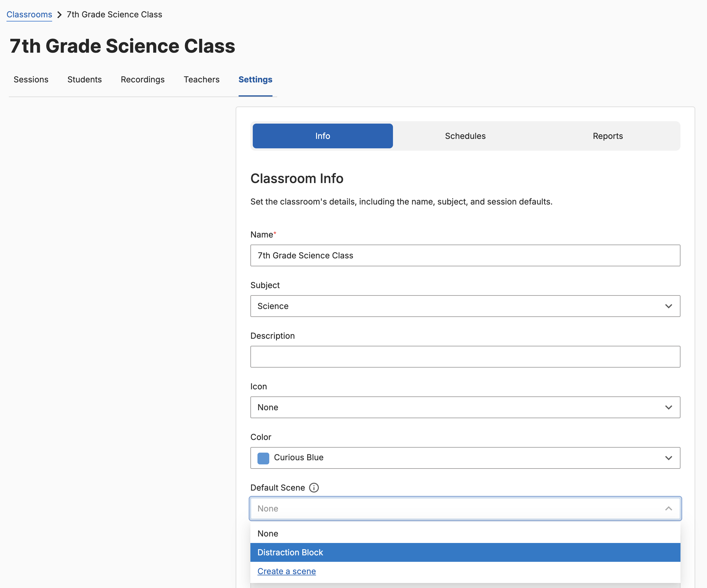Switch to the Sessions tab
This screenshot has height=588, width=707.
click(x=31, y=80)
